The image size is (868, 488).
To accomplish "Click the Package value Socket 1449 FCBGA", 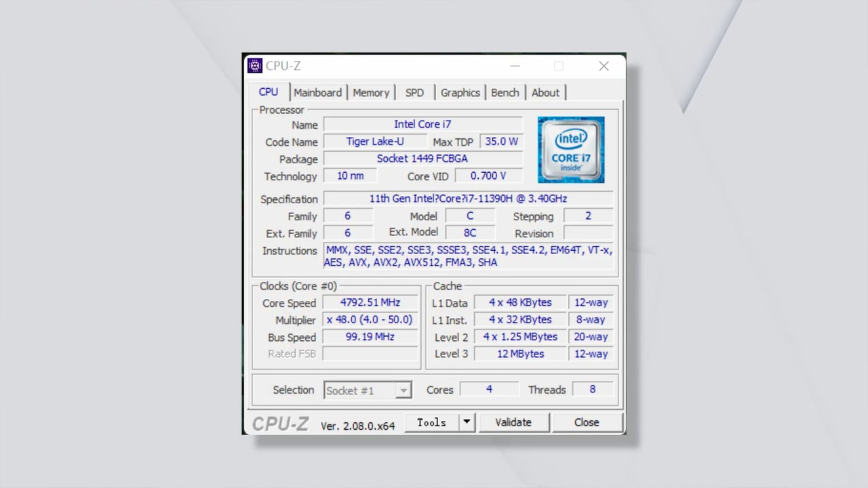I will 422,158.
